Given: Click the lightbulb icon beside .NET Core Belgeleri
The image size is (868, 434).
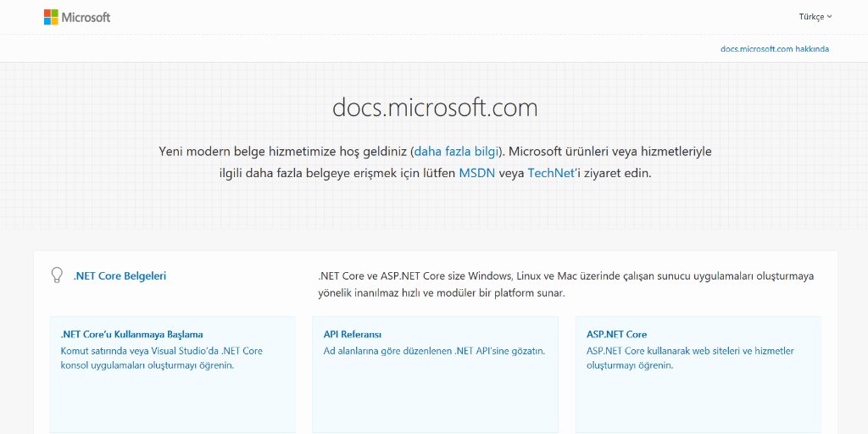Looking at the screenshot, I should pyautogui.click(x=57, y=275).
